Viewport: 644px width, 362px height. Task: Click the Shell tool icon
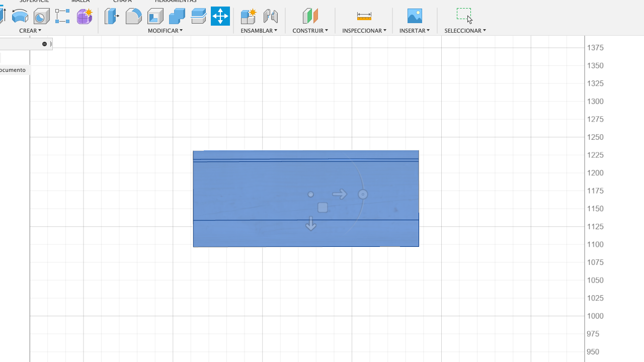click(x=155, y=16)
